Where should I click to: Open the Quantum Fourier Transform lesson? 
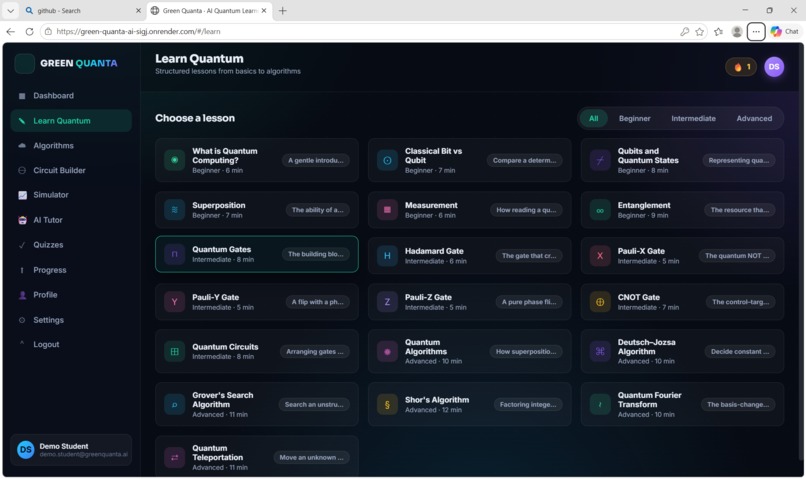[682, 404]
